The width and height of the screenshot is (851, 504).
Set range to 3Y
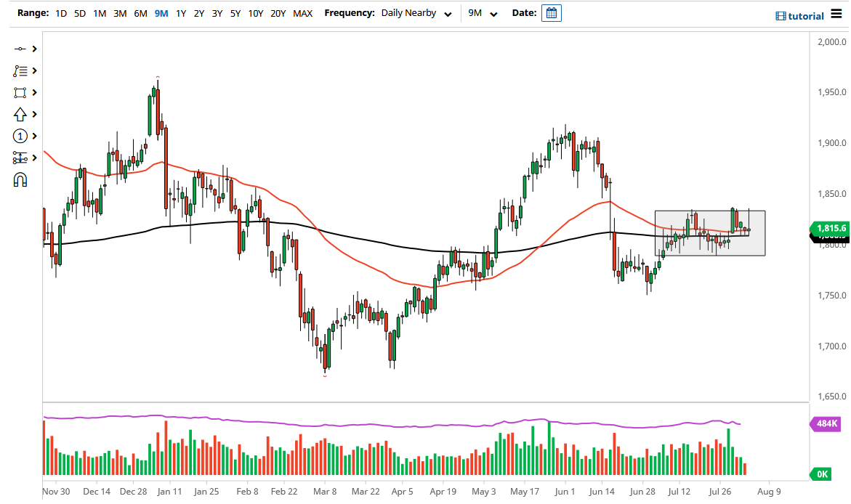(217, 13)
